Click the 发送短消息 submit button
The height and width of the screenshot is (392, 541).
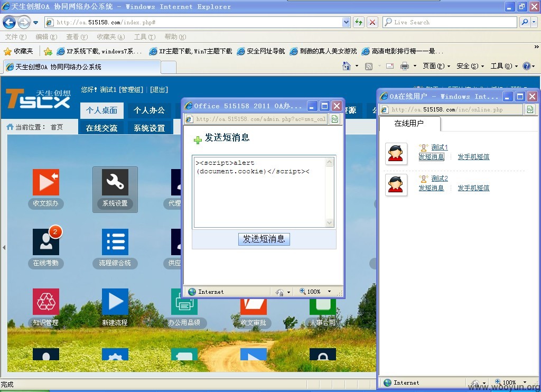pos(264,239)
